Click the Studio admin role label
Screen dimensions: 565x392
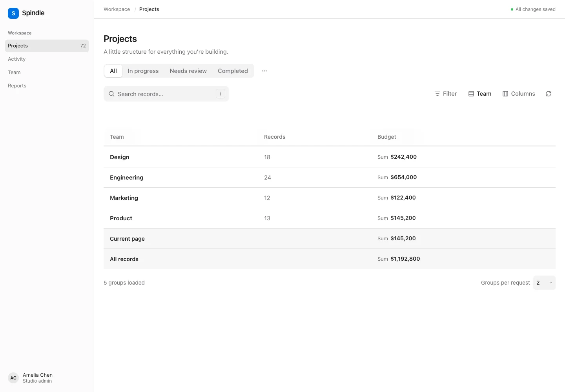pyautogui.click(x=37, y=381)
